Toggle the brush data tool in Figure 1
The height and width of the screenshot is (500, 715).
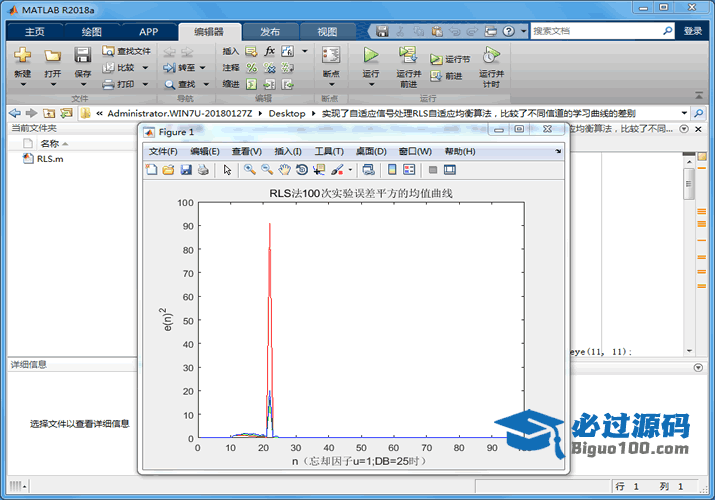[337, 170]
